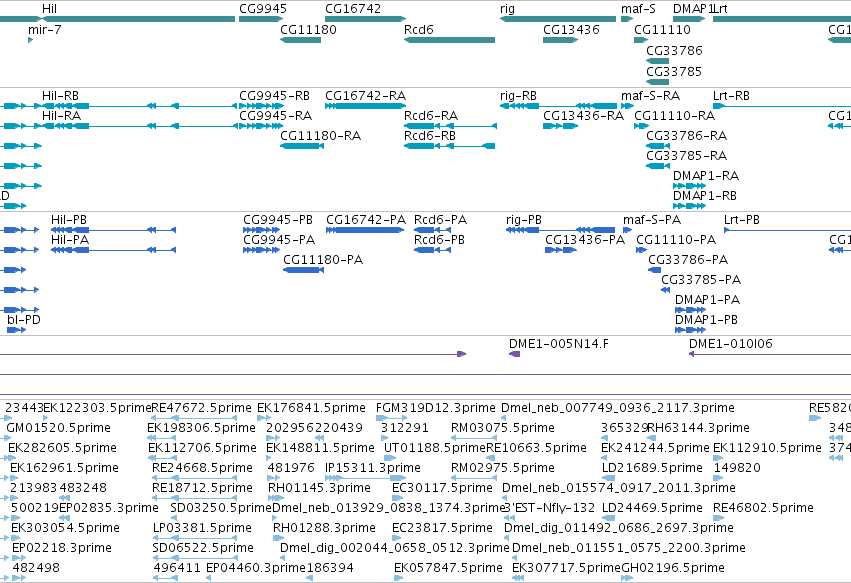
Task: Select the Hil-PB protein label
Action: pos(68,220)
